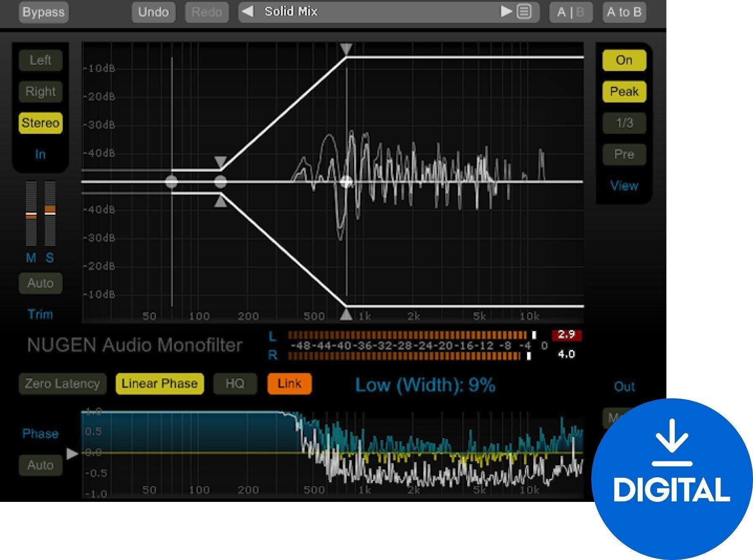Enable Pre analysis display
The width and height of the screenshot is (753, 560).
[x=624, y=155]
